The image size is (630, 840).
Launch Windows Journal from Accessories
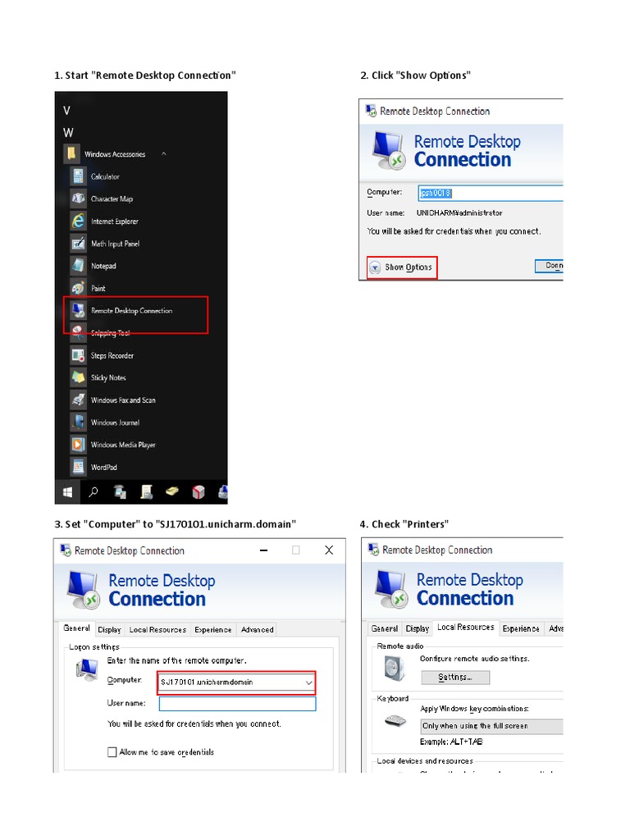(115, 422)
